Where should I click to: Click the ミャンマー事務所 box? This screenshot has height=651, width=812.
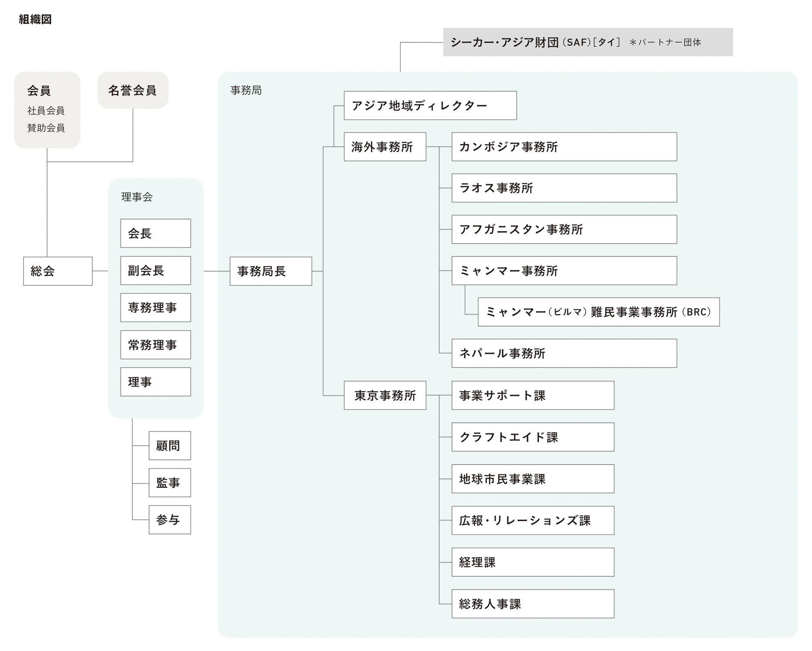coord(564,271)
